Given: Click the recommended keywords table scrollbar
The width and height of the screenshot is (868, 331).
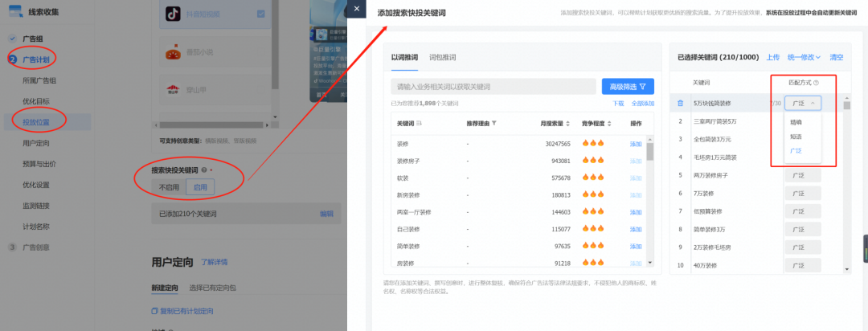Looking at the screenshot, I should (650, 151).
